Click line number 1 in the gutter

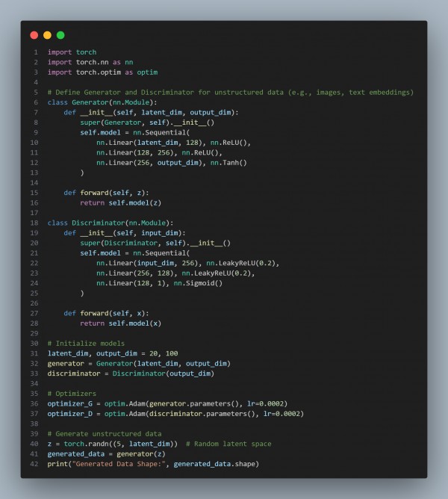35,52
